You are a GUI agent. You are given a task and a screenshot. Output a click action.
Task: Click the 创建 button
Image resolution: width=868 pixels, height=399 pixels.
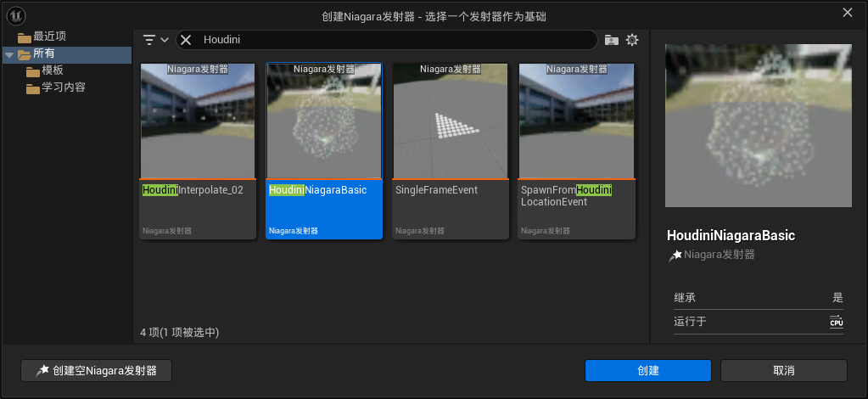pyautogui.click(x=647, y=371)
